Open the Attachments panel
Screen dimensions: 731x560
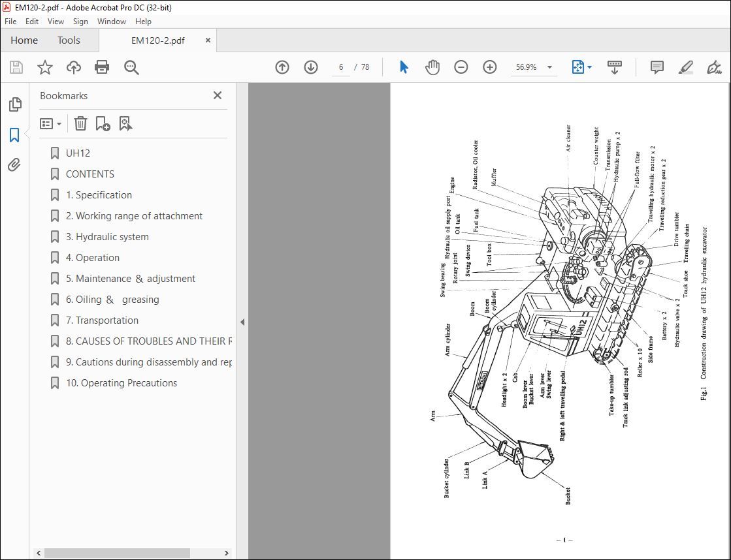15,165
